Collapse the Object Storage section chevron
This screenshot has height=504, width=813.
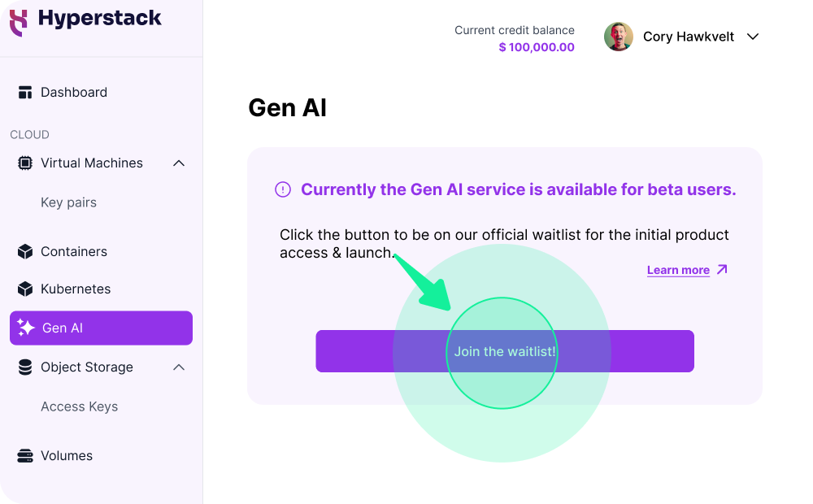179,367
